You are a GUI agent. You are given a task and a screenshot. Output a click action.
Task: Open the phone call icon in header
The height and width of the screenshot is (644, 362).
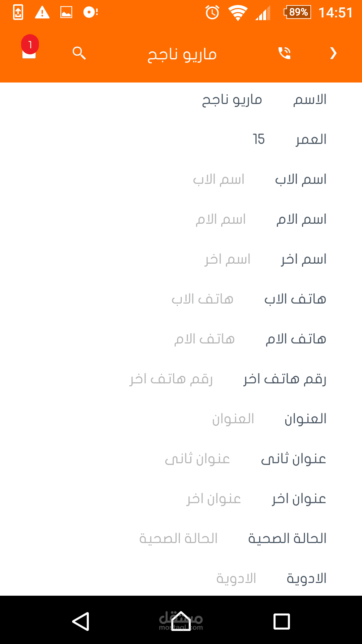[285, 53]
